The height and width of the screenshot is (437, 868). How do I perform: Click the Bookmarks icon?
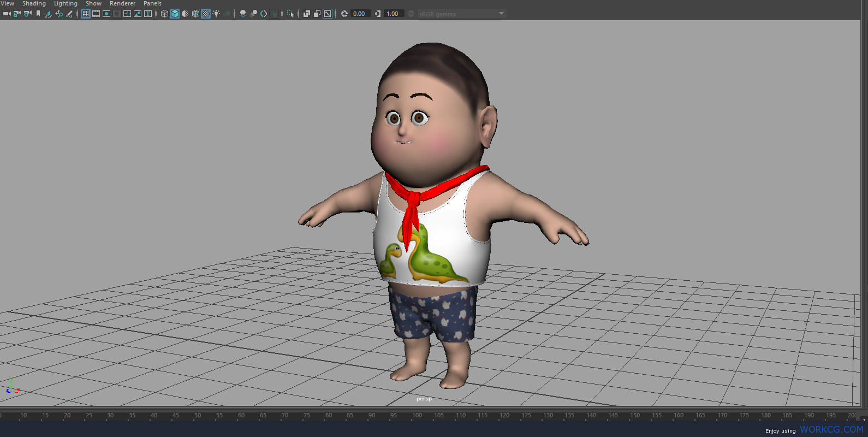[x=38, y=14]
